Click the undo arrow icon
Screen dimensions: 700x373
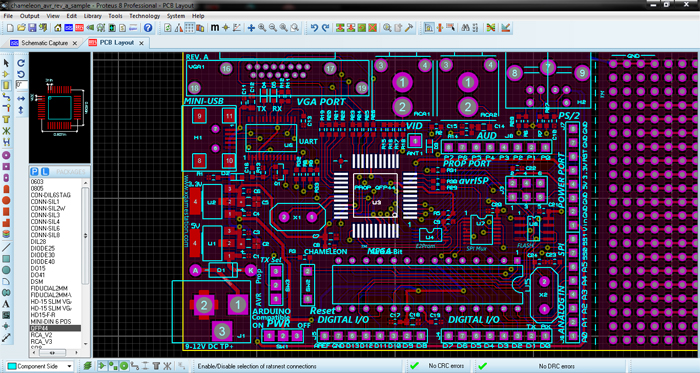[x=314, y=28]
